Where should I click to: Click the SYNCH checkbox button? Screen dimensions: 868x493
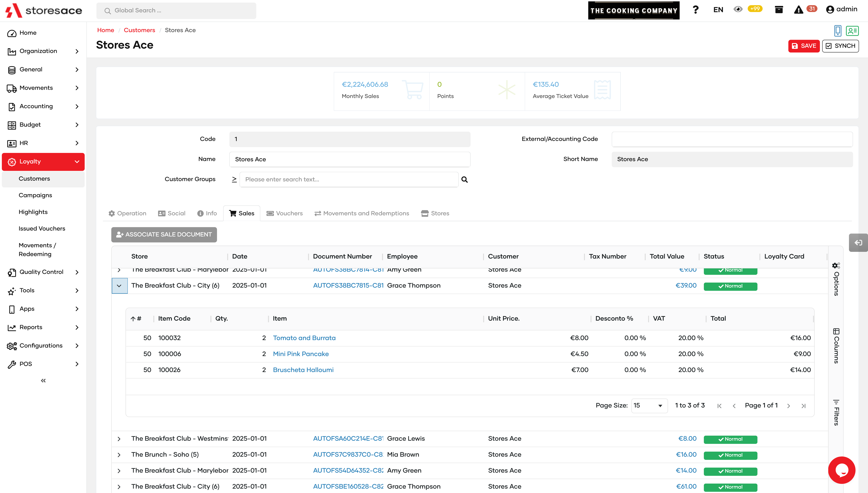pyautogui.click(x=840, y=46)
